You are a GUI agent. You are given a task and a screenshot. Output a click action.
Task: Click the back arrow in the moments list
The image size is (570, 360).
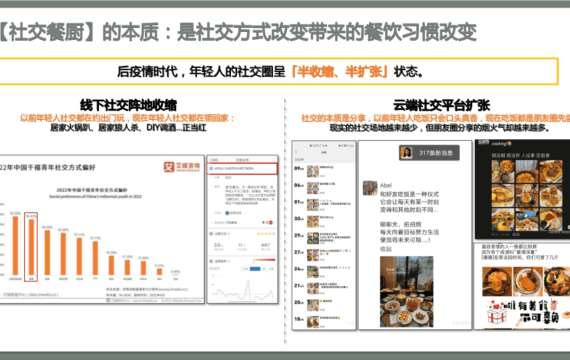(x=296, y=152)
